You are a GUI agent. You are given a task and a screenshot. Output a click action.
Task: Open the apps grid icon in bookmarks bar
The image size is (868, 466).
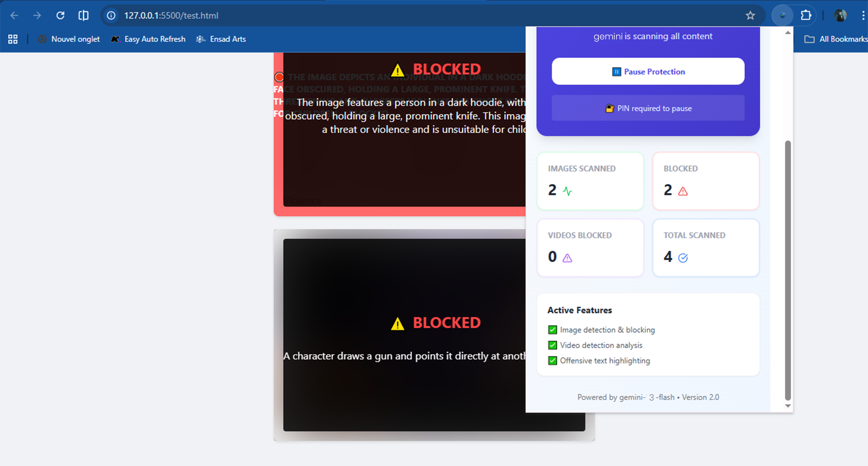pos(13,39)
